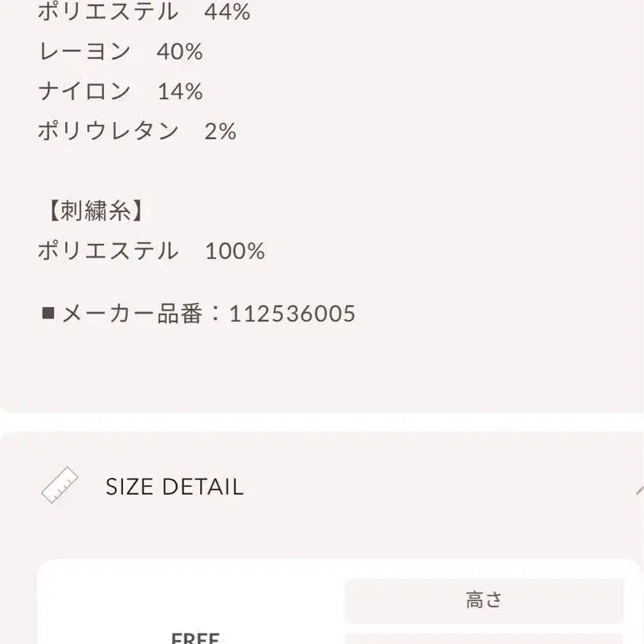Click the 40% percentage value
This screenshot has width=644, height=644.
179,52
